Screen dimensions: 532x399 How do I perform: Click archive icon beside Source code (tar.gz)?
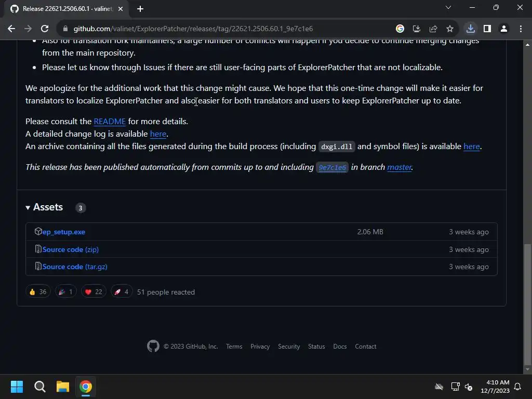(x=38, y=267)
